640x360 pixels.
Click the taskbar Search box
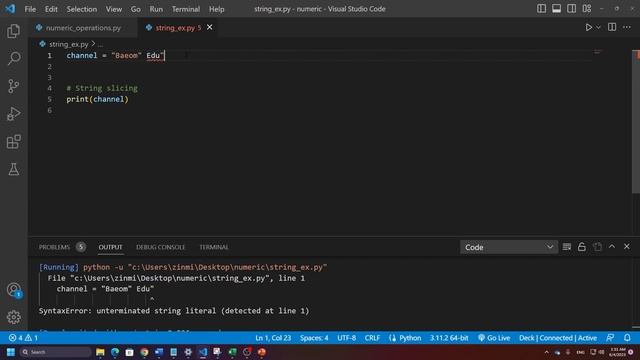click(x=56, y=352)
